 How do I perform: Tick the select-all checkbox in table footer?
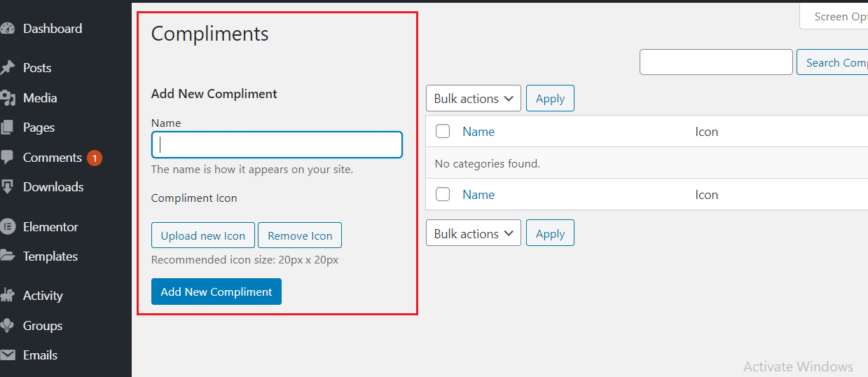(x=443, y=195)
